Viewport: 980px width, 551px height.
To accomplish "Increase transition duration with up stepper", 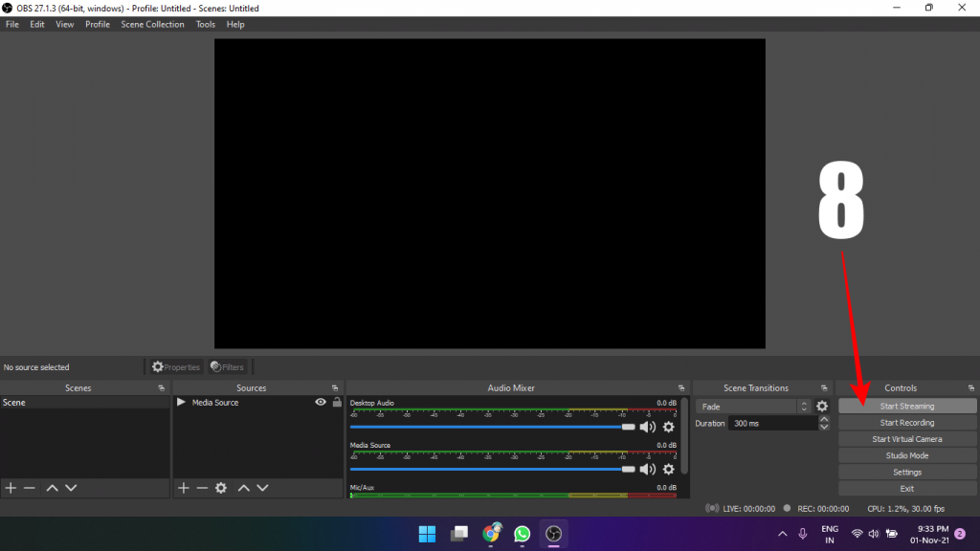I will [x=824, y=419].
